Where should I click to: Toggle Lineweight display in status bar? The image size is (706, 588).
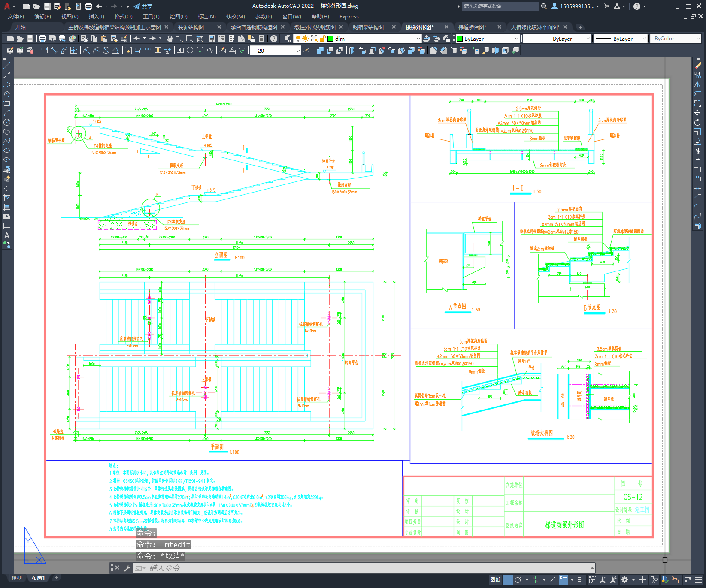click(581, 580)
